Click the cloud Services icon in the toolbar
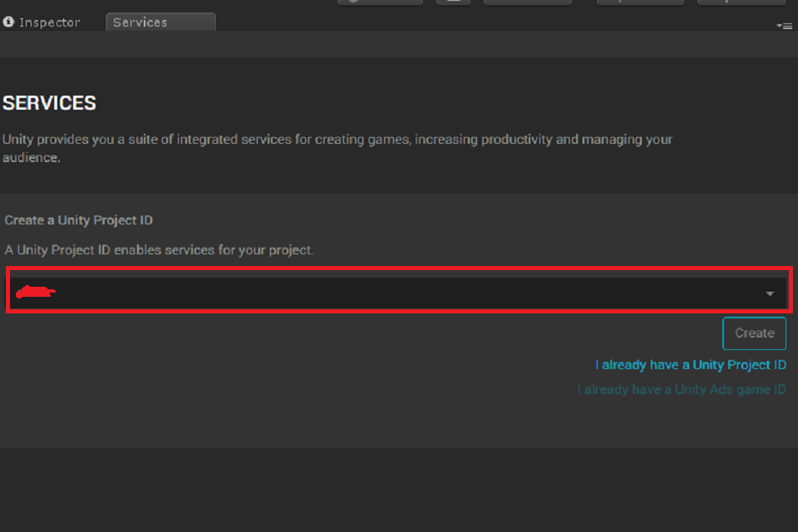The image size is (798, 532). pyautogui.click(x=454, y=2)
